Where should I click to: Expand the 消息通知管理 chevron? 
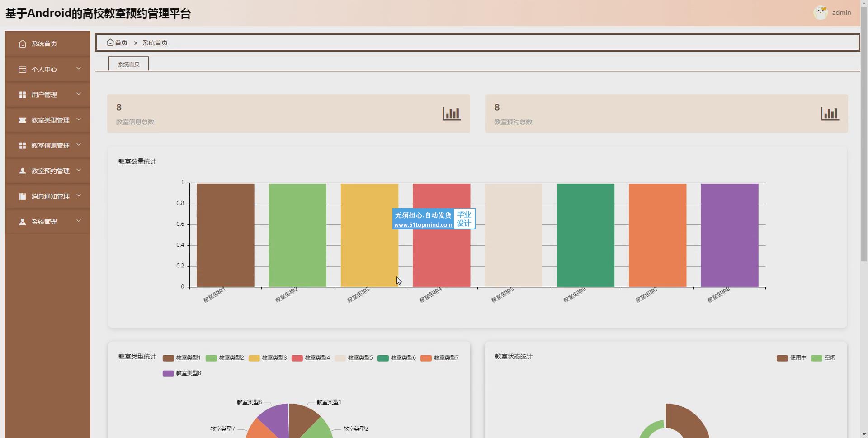click(79, 195)
